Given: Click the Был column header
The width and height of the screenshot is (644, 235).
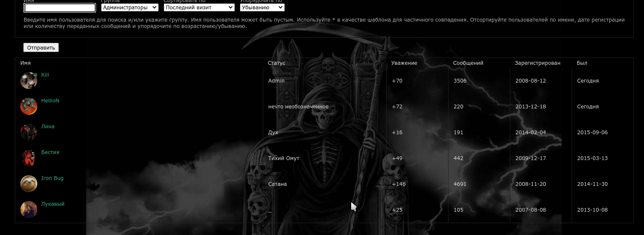Looking at the screenshot, I should pyautogui.click(x=582, y=63).
